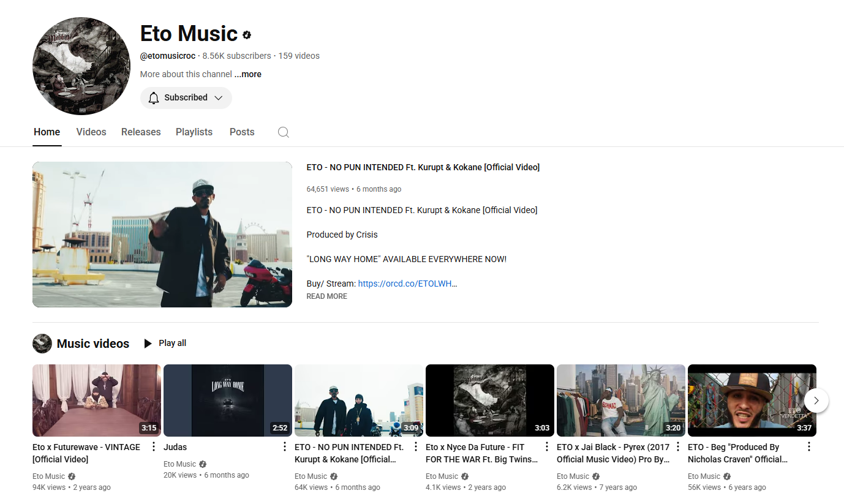Open the VINTAGE video thumbnail
Image resolution: width=844 pixels, height=504 pixels.
pyautogui.click(x=97, y=401)
